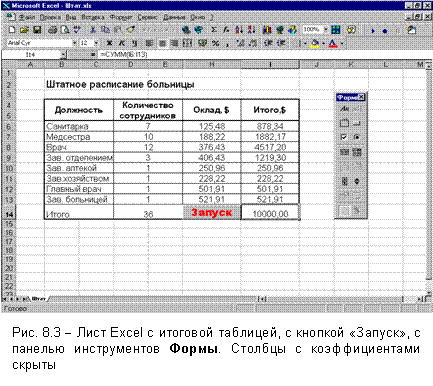Viewport: 433px width, 386px height.
Task: Toggle Italic formatting
Action: [122, 43]
